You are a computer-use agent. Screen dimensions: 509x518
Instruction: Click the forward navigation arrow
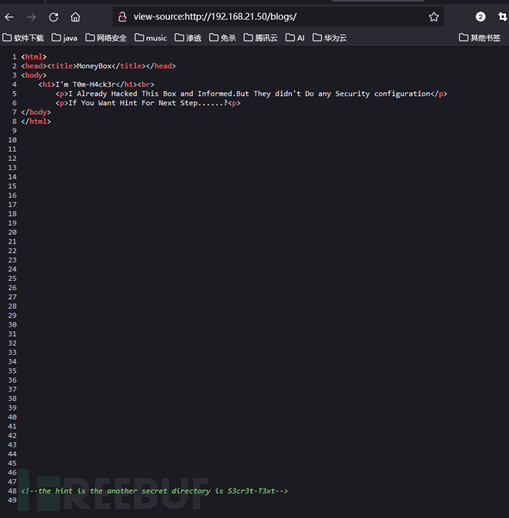[31, 17]
